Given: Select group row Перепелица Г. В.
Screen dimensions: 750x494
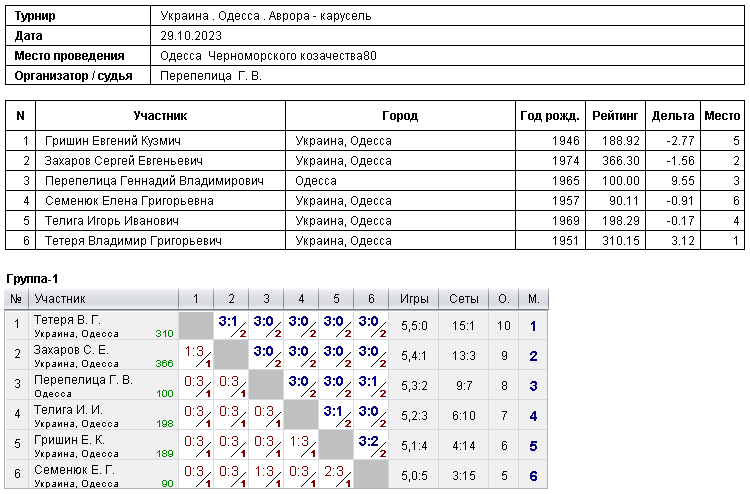Looking at the screenshot, I should point(276,385).
